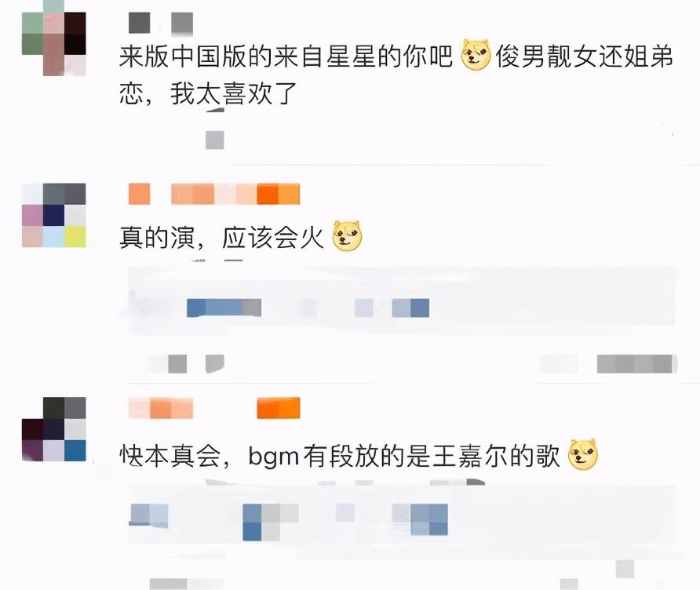Select comment "快本真会，bgm有段放的是王嘉尔的歌"
The image size is (700, 590).
coord(339,456)
